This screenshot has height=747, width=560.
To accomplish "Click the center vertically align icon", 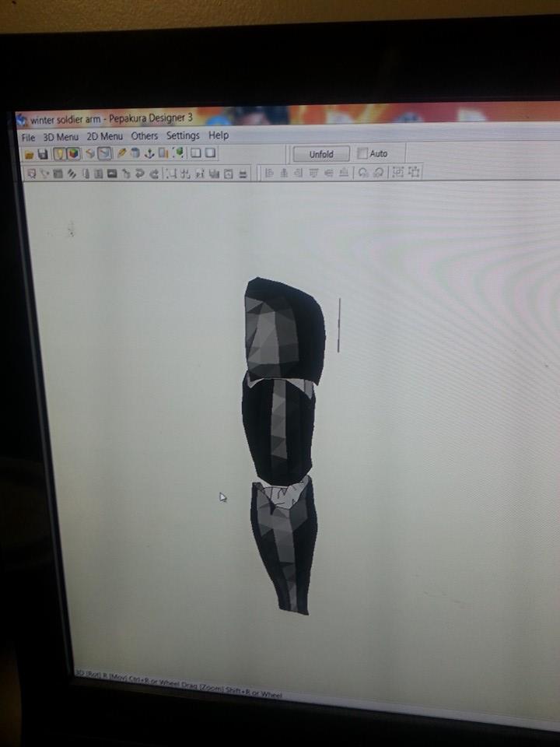I will [x=328, y=172].
